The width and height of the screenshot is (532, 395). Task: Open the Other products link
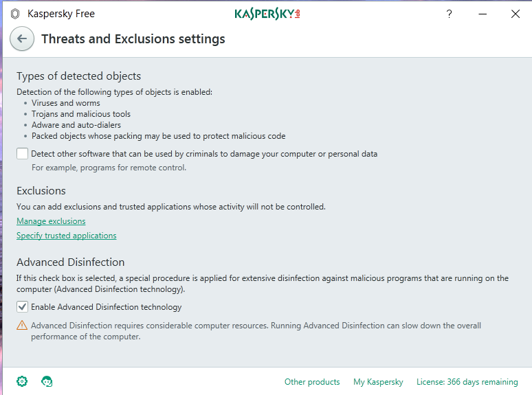click(312, 382)
